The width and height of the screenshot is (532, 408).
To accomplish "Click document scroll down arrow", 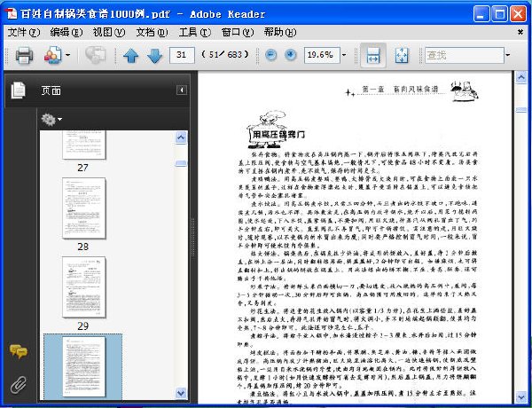I will pyautogui.click(x=521, y=396).
